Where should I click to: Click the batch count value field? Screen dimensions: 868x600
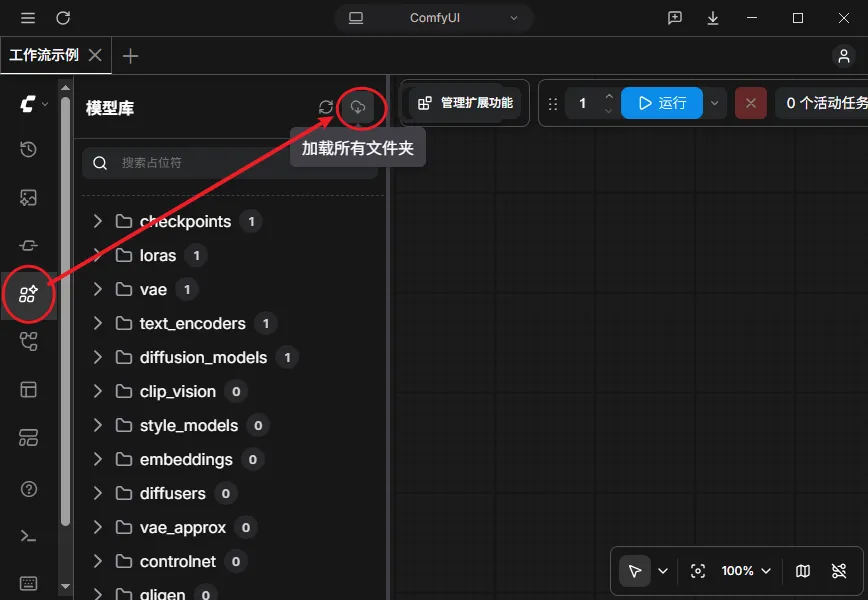click(x=582, y=104)
